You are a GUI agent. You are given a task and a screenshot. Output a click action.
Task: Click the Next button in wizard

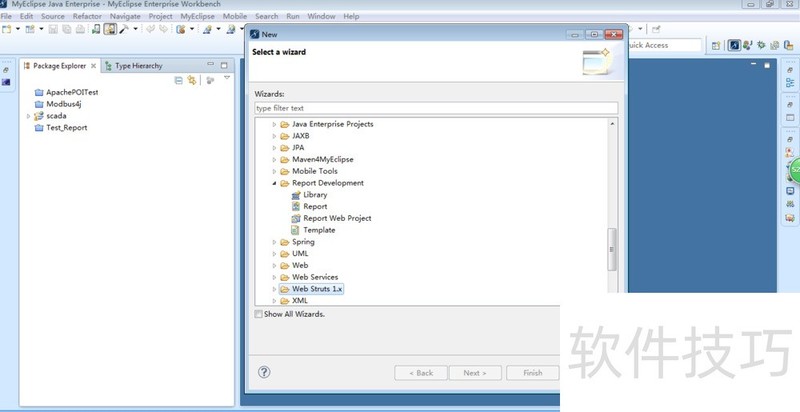click(475, 373)
